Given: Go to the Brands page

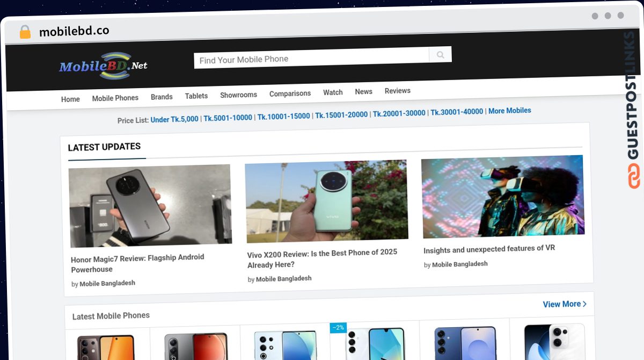Looking at the screenshot, I should [162, 97].
